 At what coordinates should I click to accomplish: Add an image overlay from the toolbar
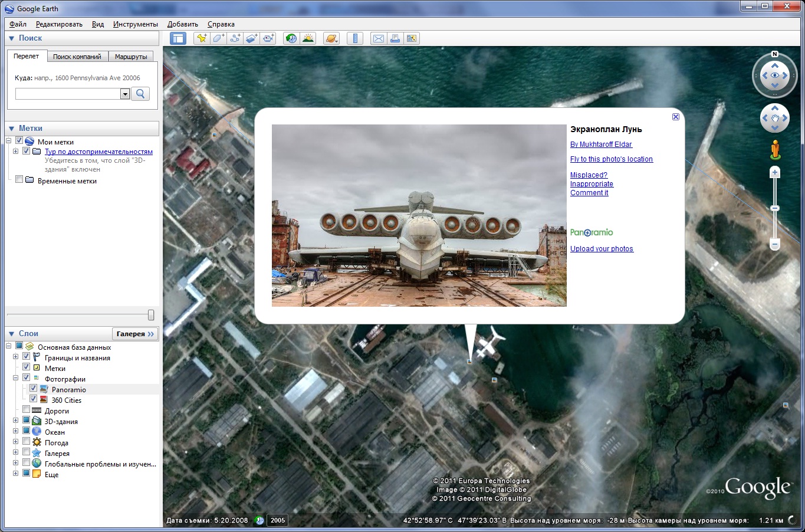(x=252, y=38)
